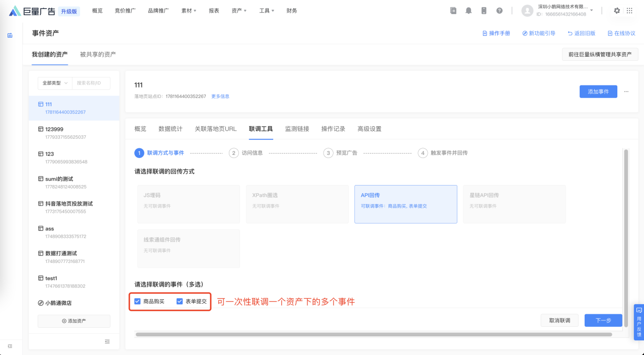Open notifications bell icon

click(x=468, y=11)
